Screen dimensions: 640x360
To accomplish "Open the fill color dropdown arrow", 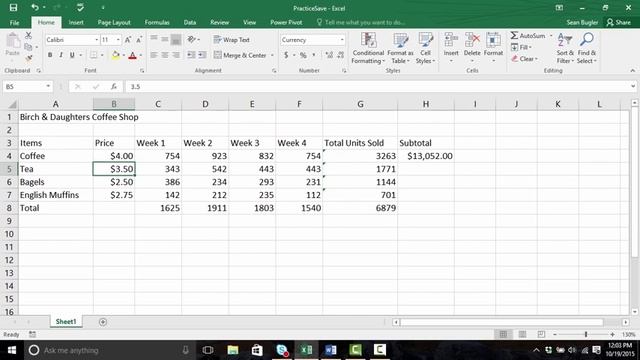I will [x=123, y=55].
